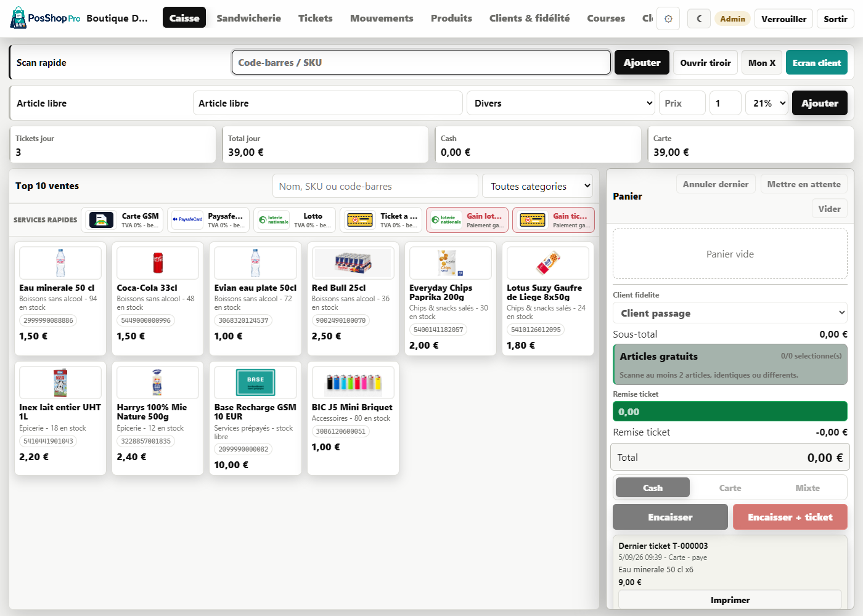Expand the Toutes categories filter
The image size is (863, 616).
(538, 186)
